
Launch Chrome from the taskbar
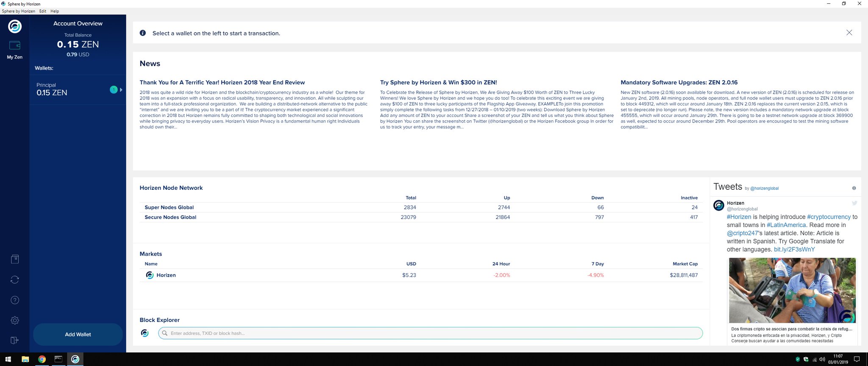pos(42,360)
